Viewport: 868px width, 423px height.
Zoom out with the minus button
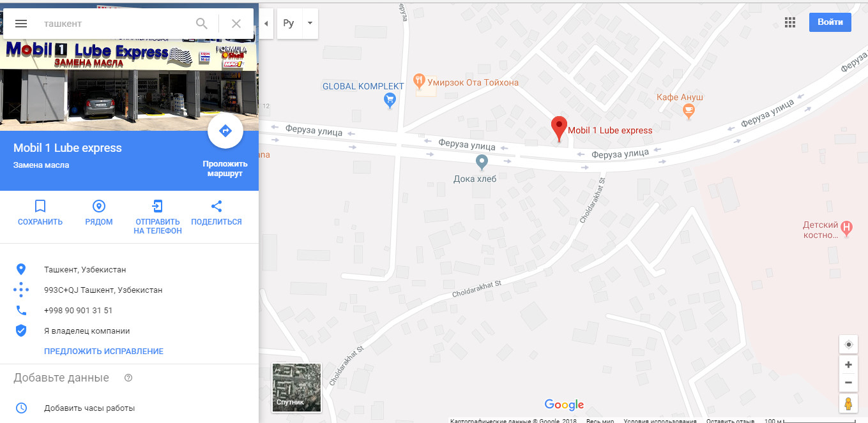click(x=848, y=382)
